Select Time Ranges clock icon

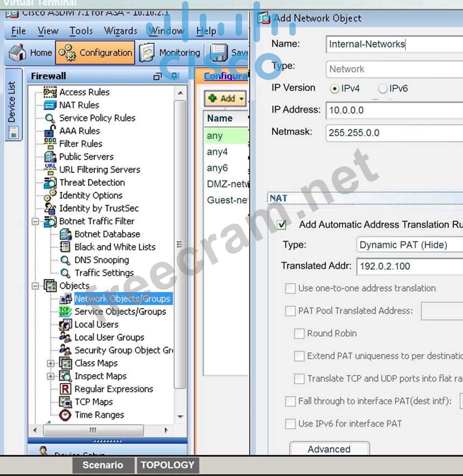65,415
